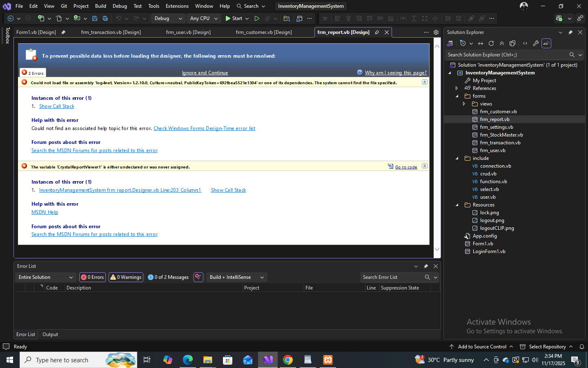Viewport: 588px width, 368px height.
Task: Switch to frm_customer.vb [Design] tab
Action: tap(264, 32)
